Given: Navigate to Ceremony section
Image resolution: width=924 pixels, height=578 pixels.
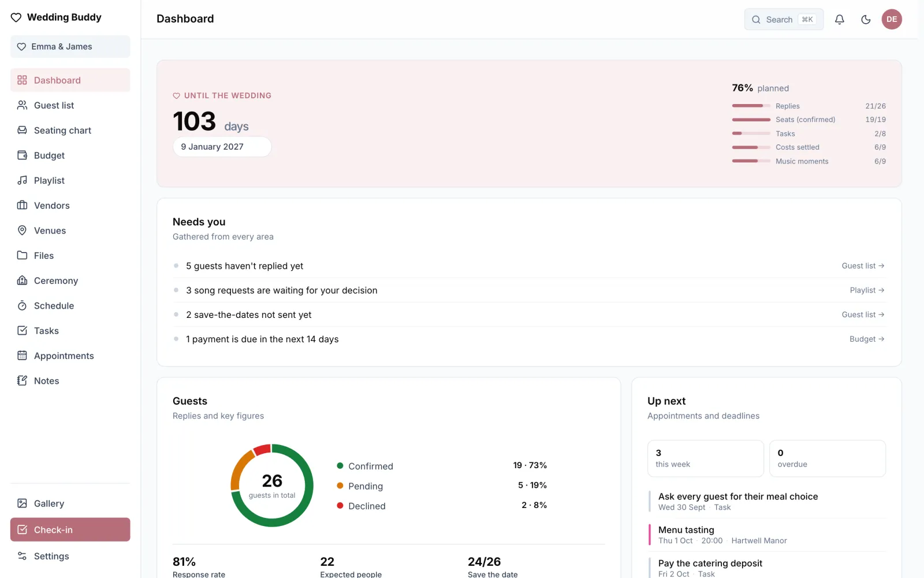Looking at the screenshot, I should point(70,280).
